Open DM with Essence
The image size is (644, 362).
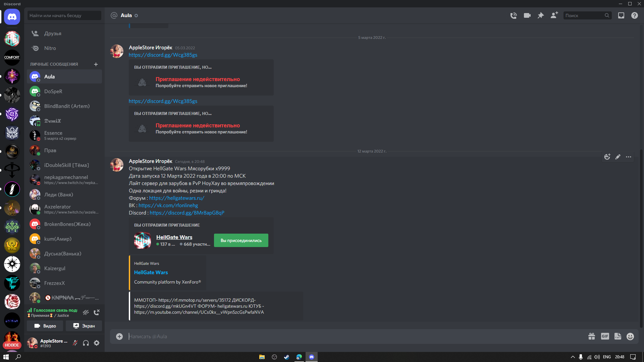click(64, 136)
